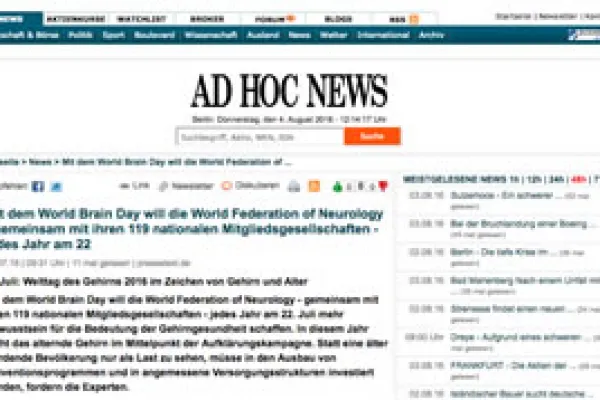Click the AD HOC NEWS logo
The width and height of the screenshot is (600, 400).
[x=289, y=91]
